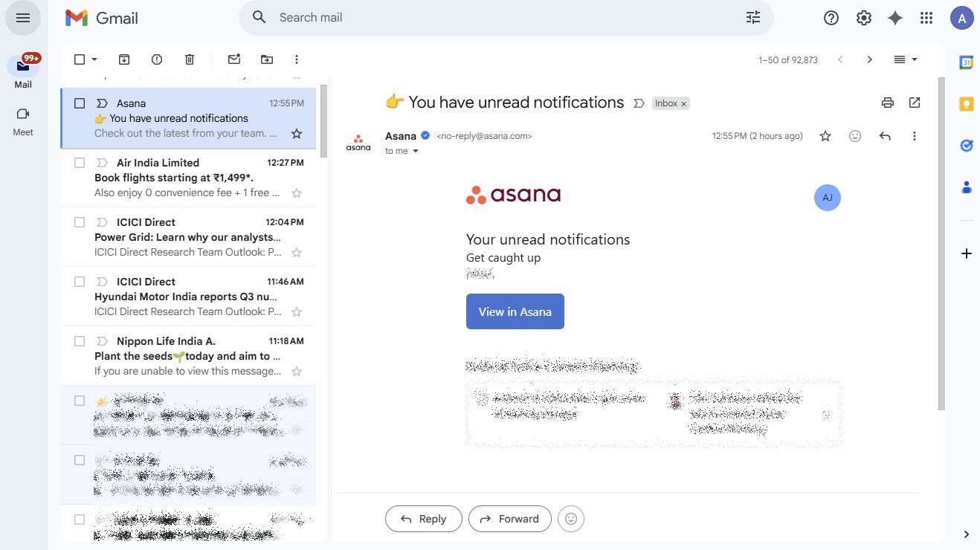Expand recipient details next to 'to me'
980x550 pixels.
pos(416,151)
